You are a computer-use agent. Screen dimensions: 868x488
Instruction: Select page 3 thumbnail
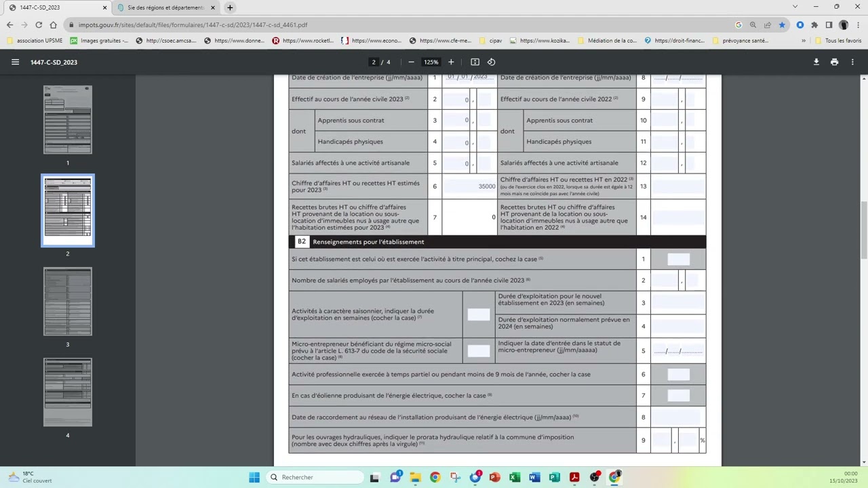click(68, 302)
